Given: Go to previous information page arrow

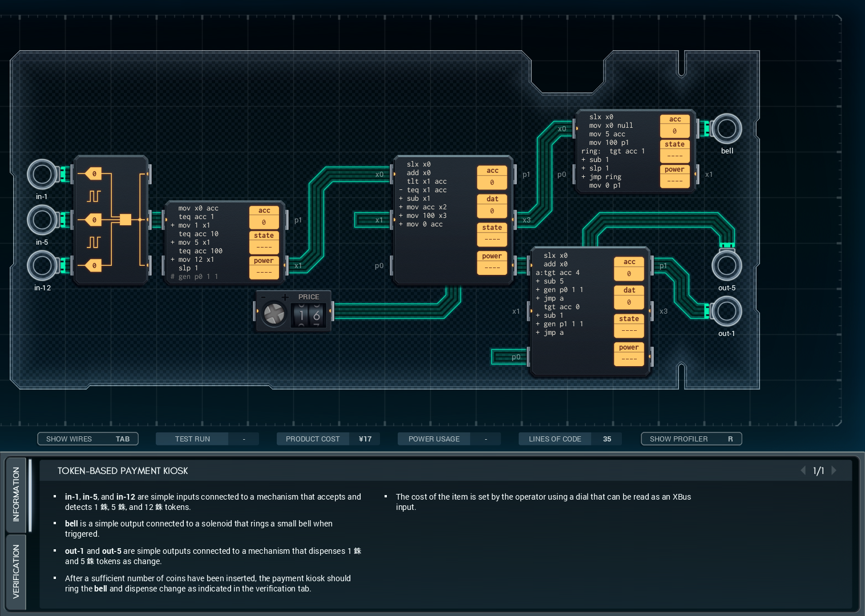Looking at the screenshot, I should pos(803,471).
